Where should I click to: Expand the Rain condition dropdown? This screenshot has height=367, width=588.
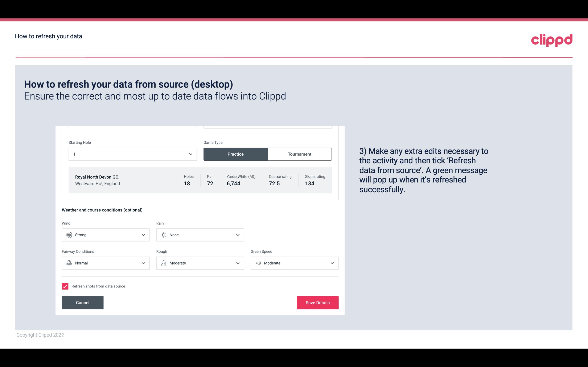pos(238,235)
